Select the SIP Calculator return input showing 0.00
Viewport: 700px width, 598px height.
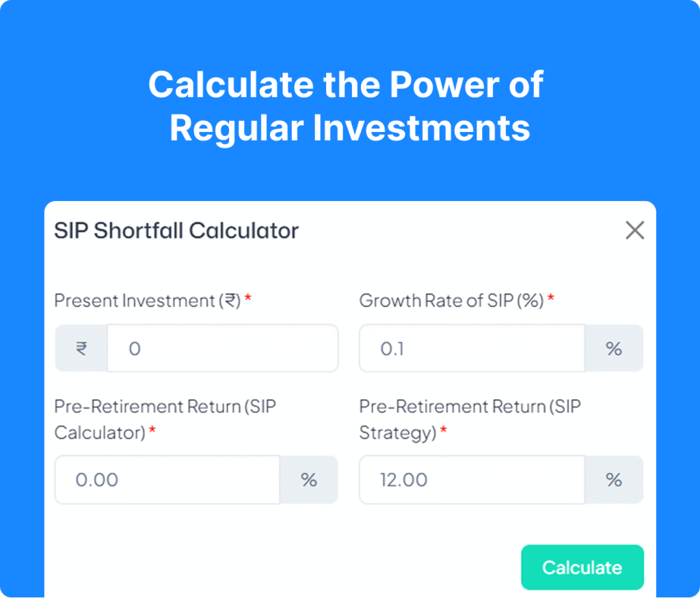pos(167,480)
